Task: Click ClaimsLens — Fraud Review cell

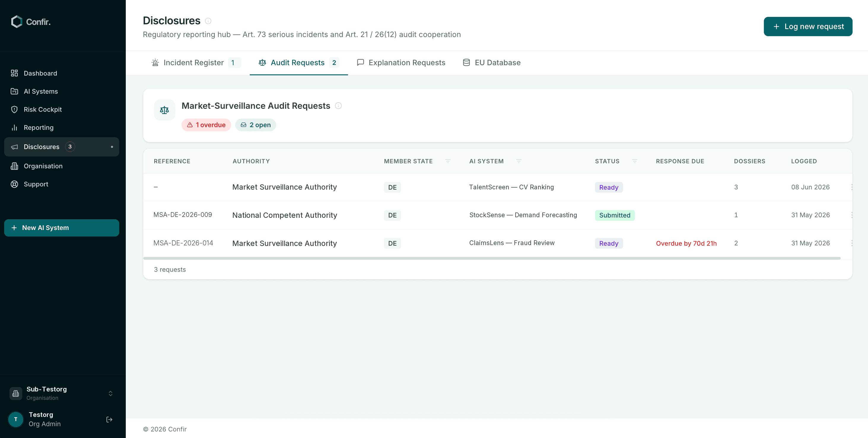Action: coord(512,243)
